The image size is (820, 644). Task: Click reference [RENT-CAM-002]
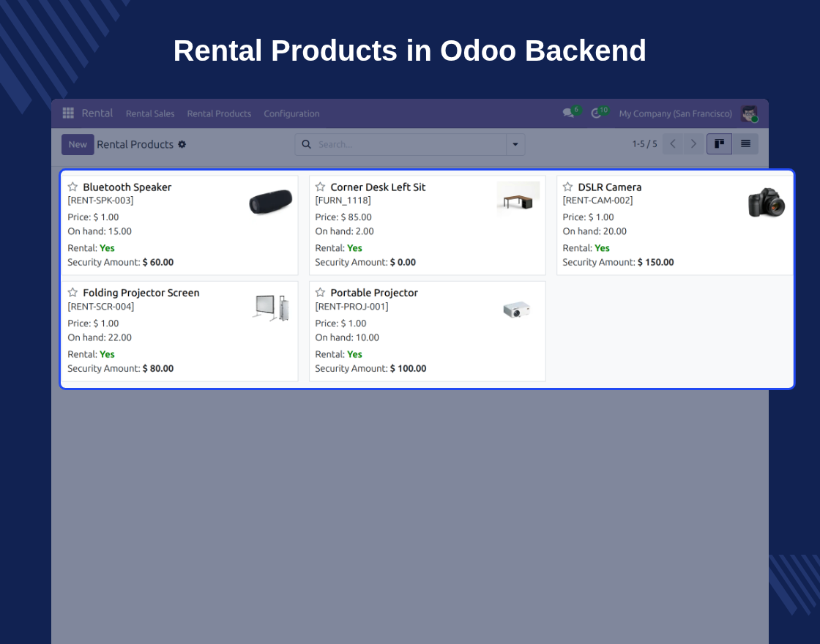[597, 201]
